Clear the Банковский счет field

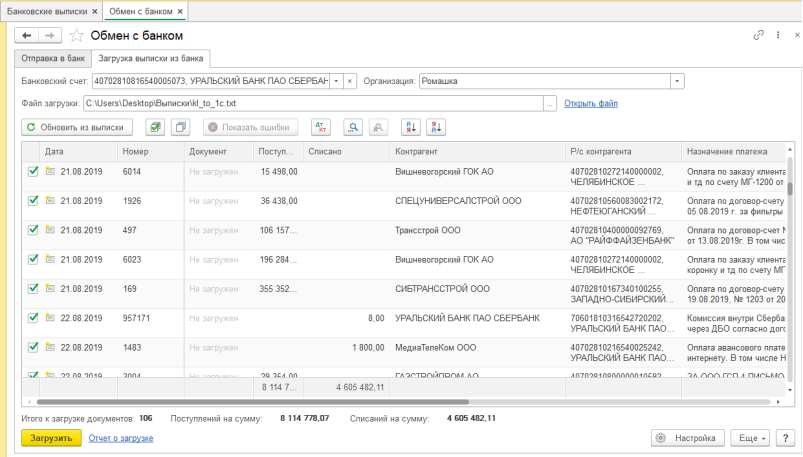tap(349, 81)
